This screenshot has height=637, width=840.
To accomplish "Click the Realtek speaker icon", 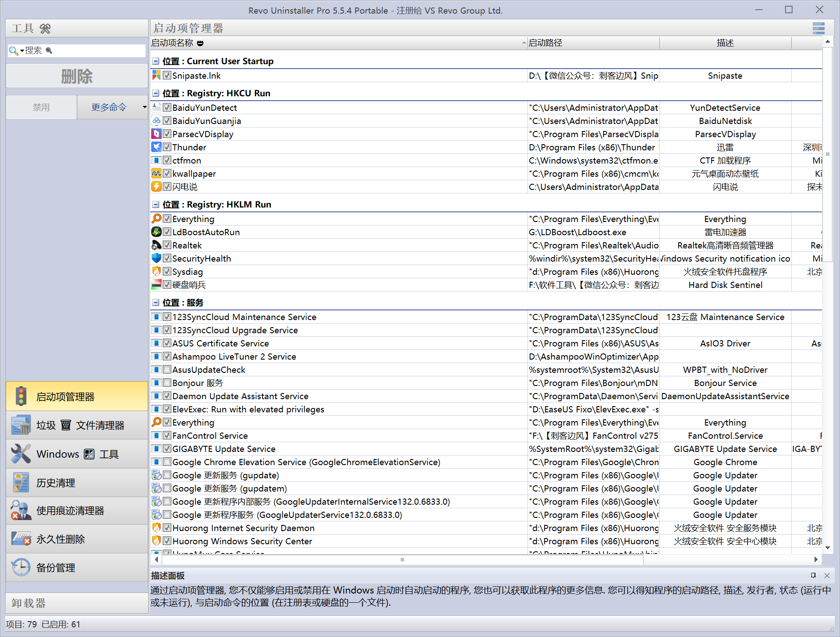I will [156, 245].
